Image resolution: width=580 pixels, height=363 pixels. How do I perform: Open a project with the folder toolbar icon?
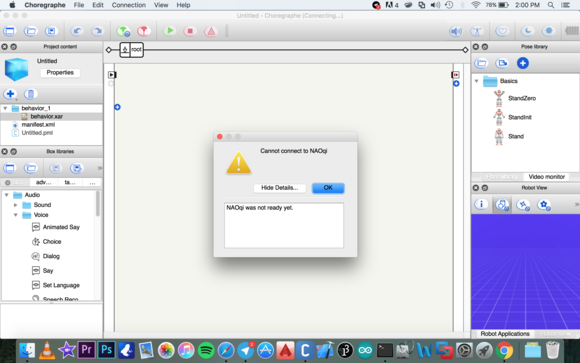(x=31, y=31)
